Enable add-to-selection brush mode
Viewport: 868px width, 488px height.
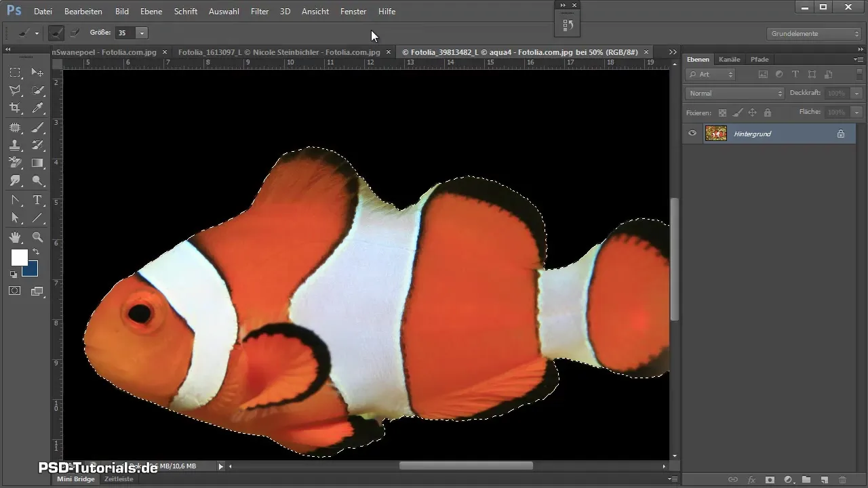[x=57, y=33]
